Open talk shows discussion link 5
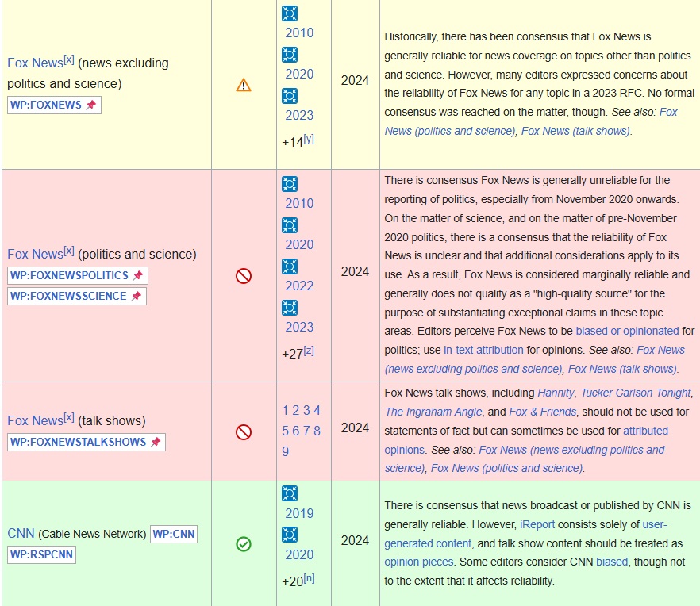The width and height of the screenshot is (700, 606). coord(285,431)
